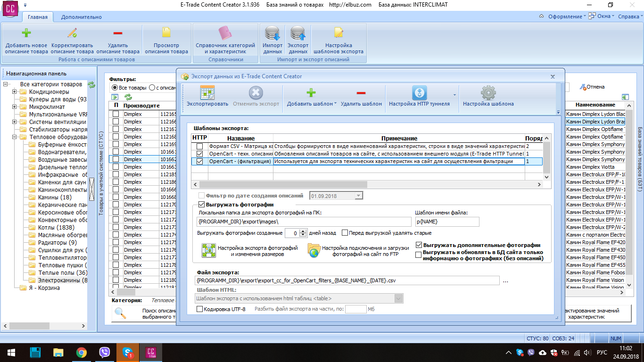Open the Настройка HTTP туннеля icon
The height and width of the screenshot is (362, 644).
[x=420, y=92]
